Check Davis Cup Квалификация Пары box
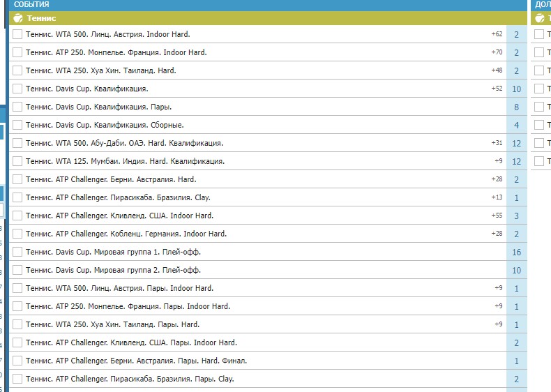 [17, 107]
